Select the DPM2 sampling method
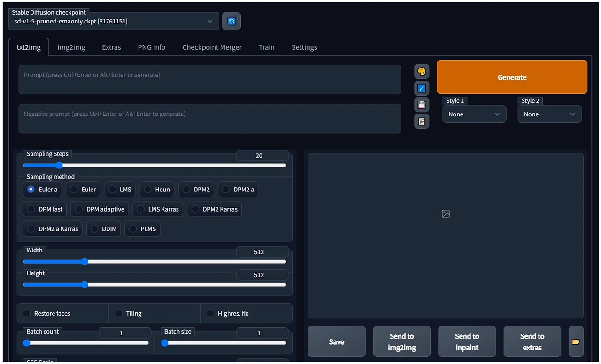The height and width of the screenshot is (364, 601). click(196, 190)
